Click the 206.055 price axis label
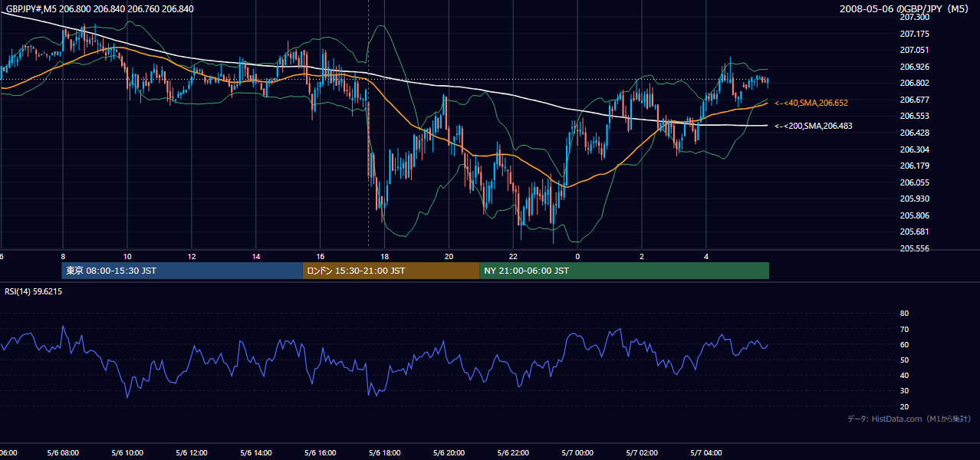The width and height of the screenshot is (980, 460). (x=915, y=182)
